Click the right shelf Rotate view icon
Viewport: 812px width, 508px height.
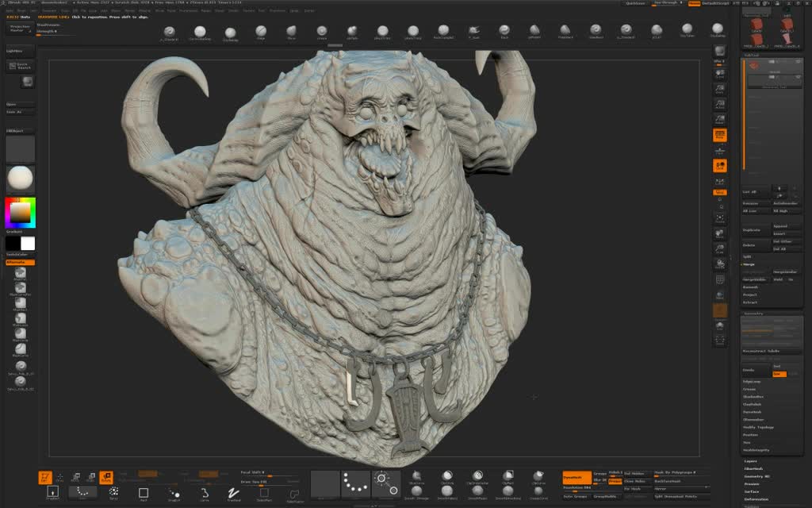(x=720, y=264)
